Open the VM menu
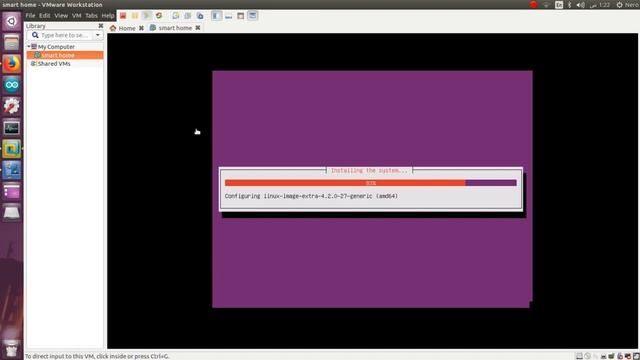 76,16
